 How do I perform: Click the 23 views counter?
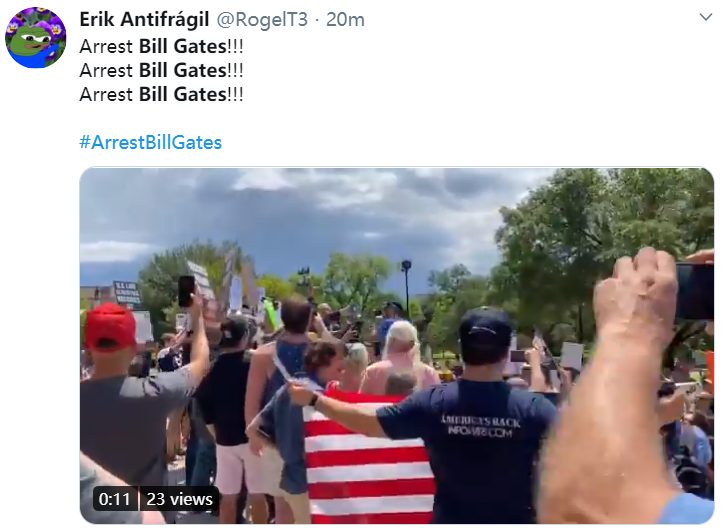pos(179,499)
